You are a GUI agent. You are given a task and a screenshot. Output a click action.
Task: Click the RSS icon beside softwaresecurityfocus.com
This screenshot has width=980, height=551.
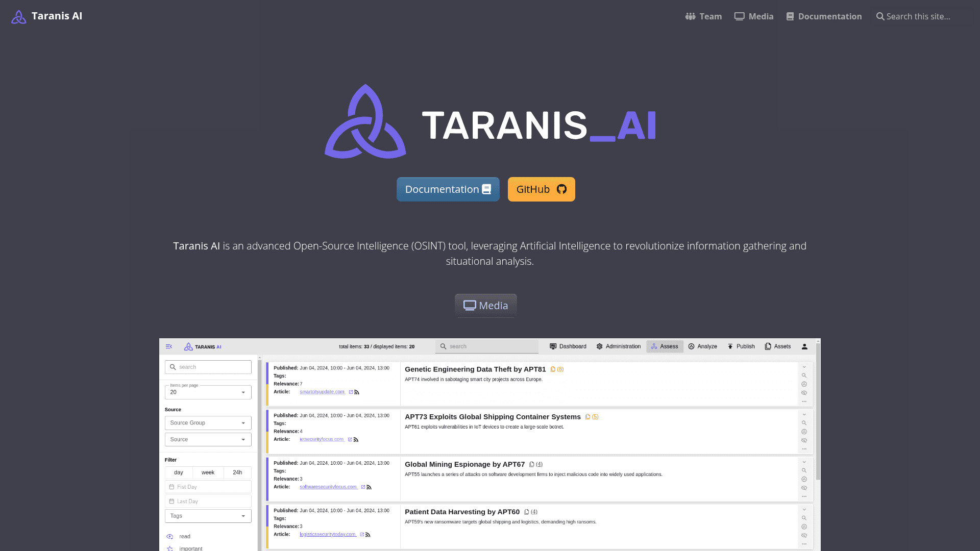tap(369, 487)
